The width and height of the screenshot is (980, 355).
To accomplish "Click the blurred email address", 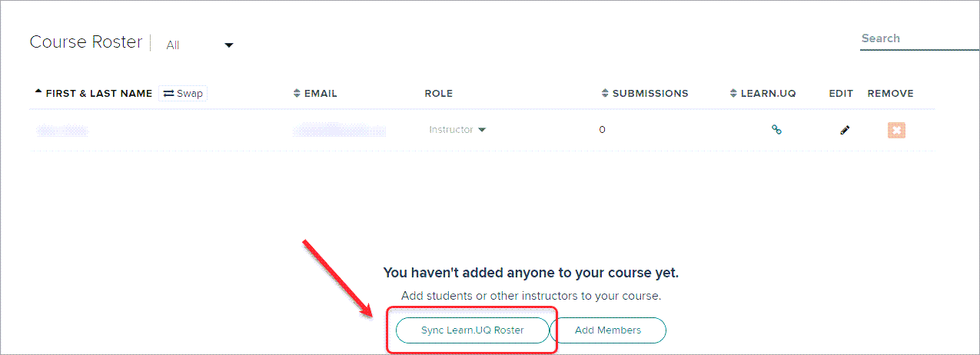I will [x=338, y=131].
